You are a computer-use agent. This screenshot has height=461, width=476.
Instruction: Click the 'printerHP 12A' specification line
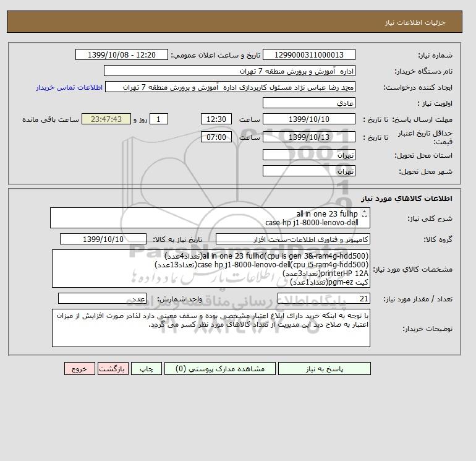pos(325,273)
